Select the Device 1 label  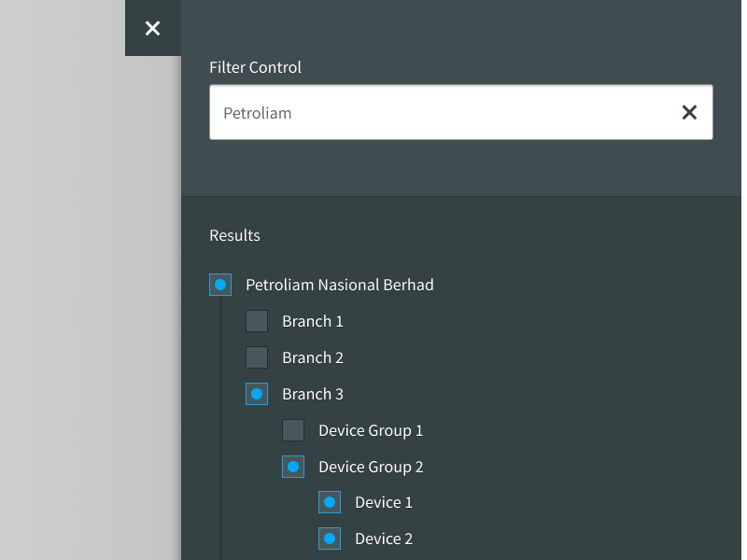tap(384, 502)
